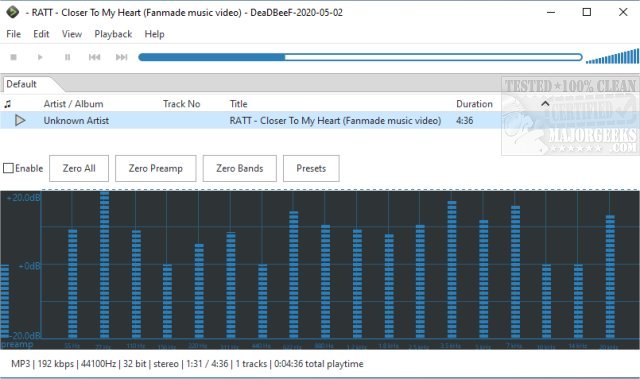The height and width of the screenshot is (379, 640).
Task: Toggle the equalizer Enable checkbox
Action: (x=8, y=168)
